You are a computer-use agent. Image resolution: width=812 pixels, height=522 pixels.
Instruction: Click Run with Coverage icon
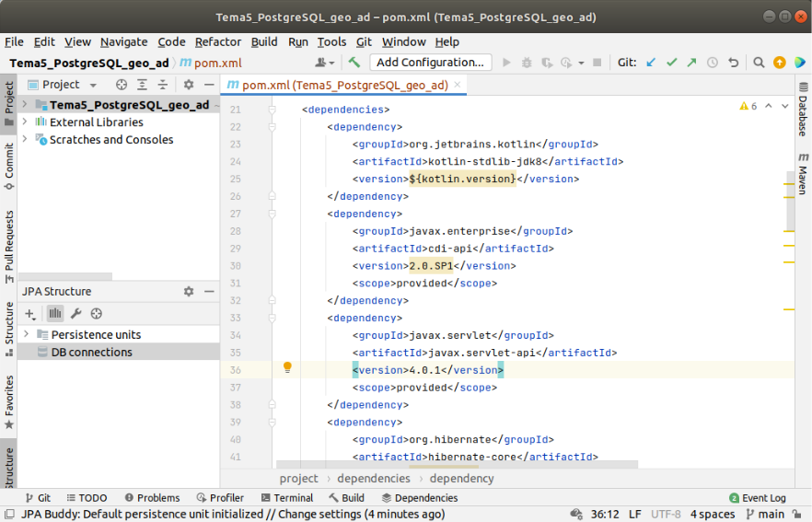coord(547,63)
